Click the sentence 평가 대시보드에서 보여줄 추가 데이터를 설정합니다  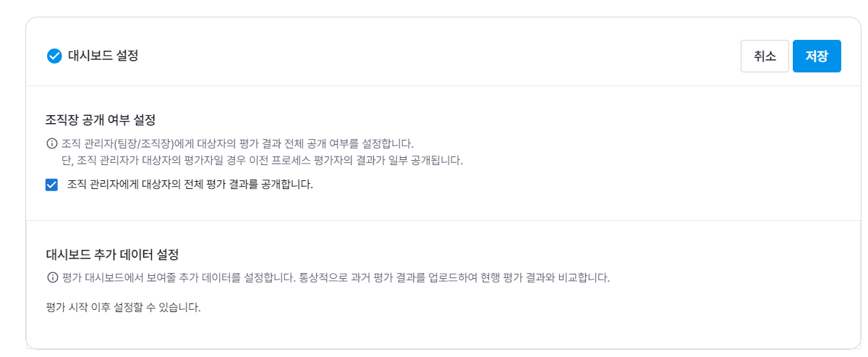(179, 277)
